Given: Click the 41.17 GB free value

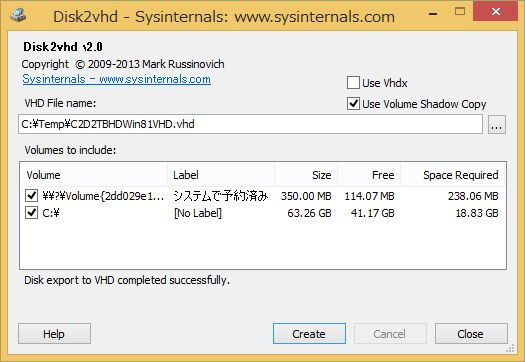Looking at the screenshot, I should 373,213.
